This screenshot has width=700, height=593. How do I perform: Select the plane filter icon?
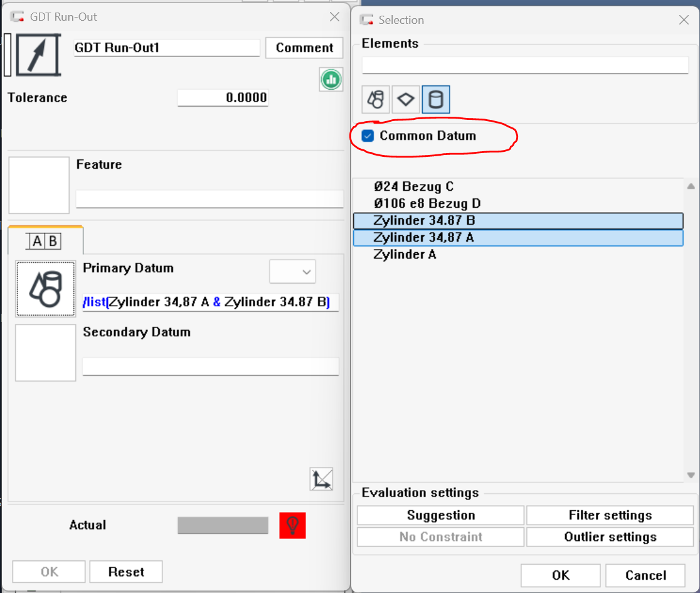406,100
